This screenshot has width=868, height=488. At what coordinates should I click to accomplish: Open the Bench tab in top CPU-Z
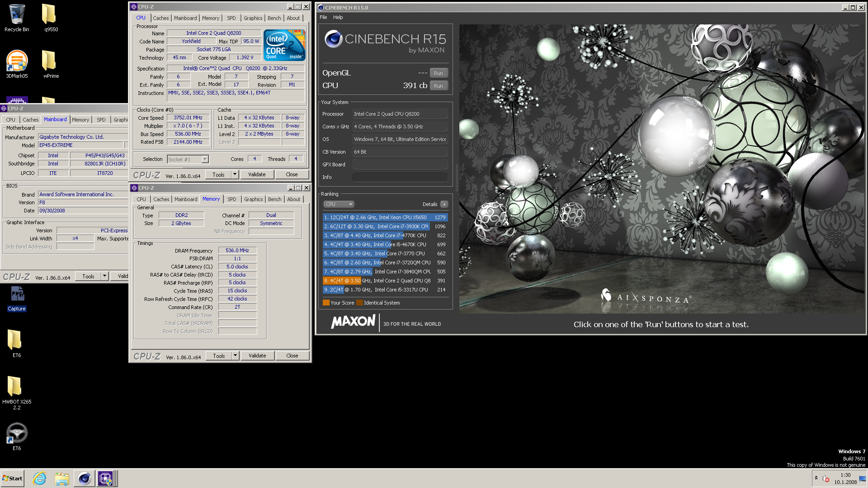[274, 18]
